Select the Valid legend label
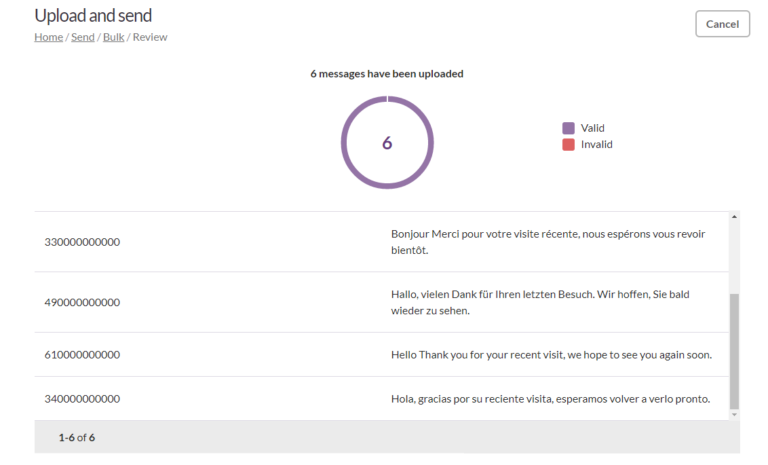 593,128
